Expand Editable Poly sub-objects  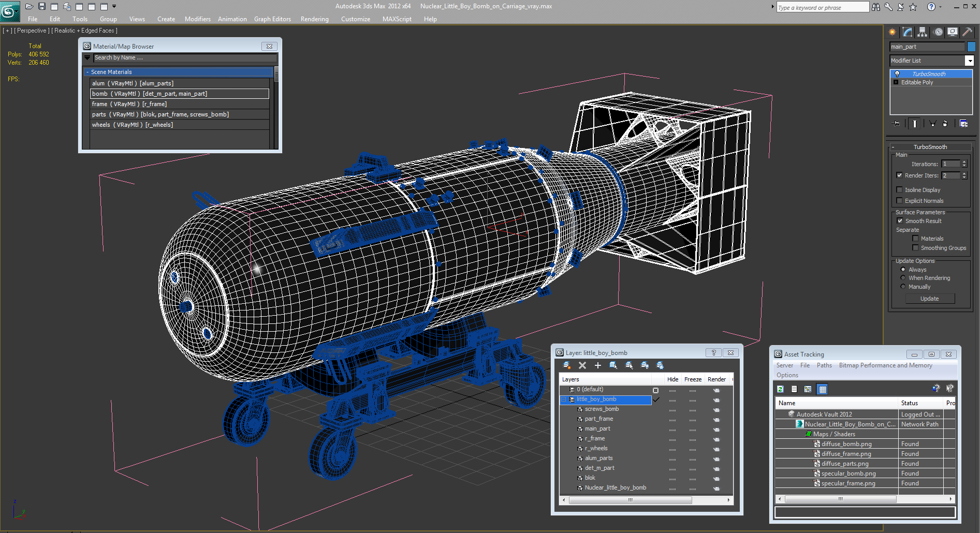[x=896, y=82]
